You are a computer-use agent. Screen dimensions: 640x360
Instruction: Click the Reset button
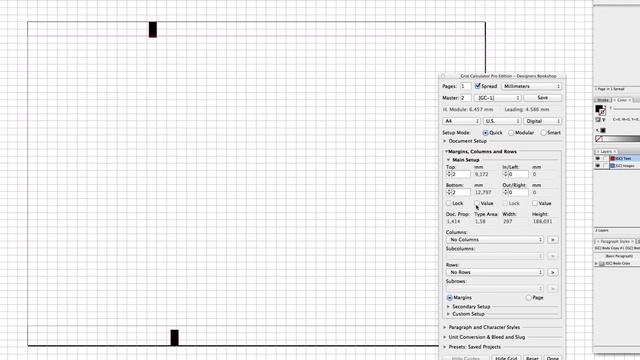pos(532,358)
